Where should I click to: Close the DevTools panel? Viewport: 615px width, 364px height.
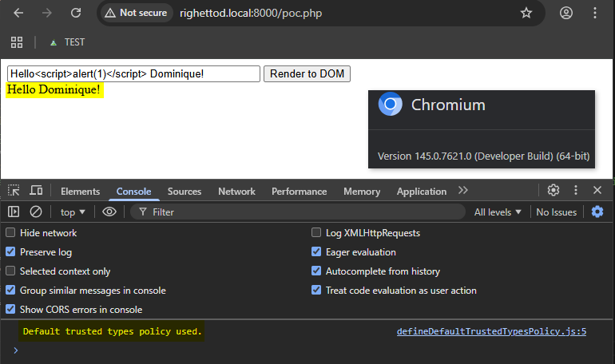(x=597, y=191)
